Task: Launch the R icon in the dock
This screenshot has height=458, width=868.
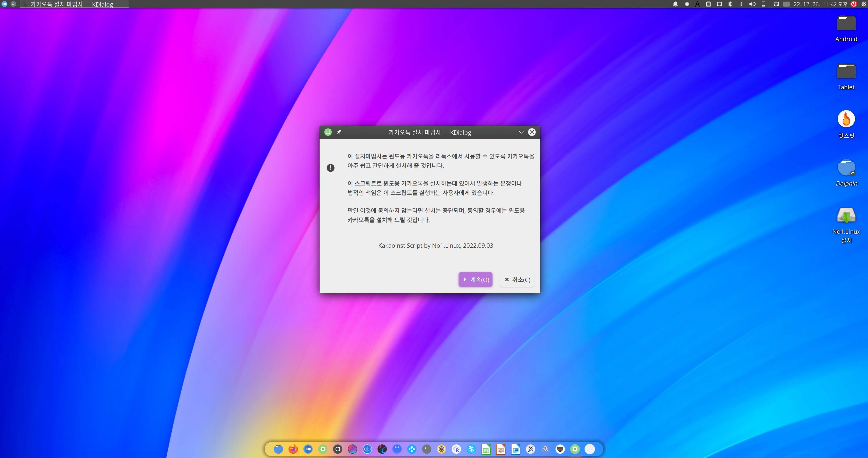Action: pos(456,449)
